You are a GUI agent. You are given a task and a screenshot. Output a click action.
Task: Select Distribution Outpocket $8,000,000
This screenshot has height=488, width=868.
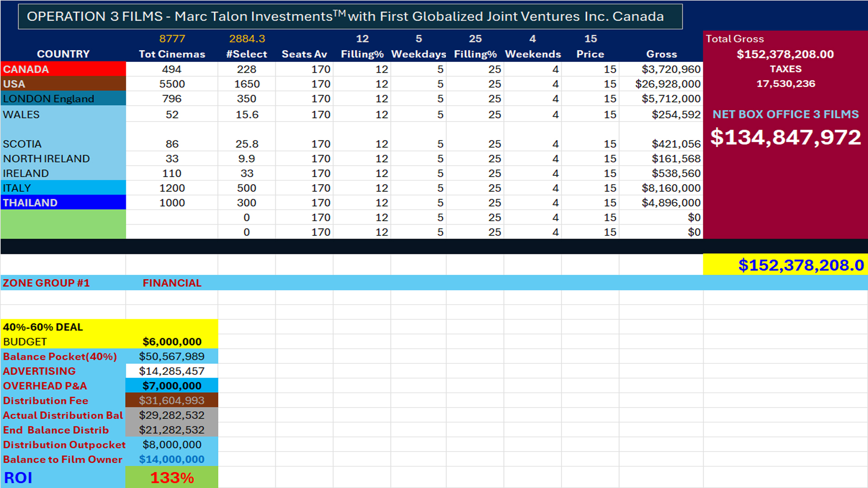click(172, 445)
